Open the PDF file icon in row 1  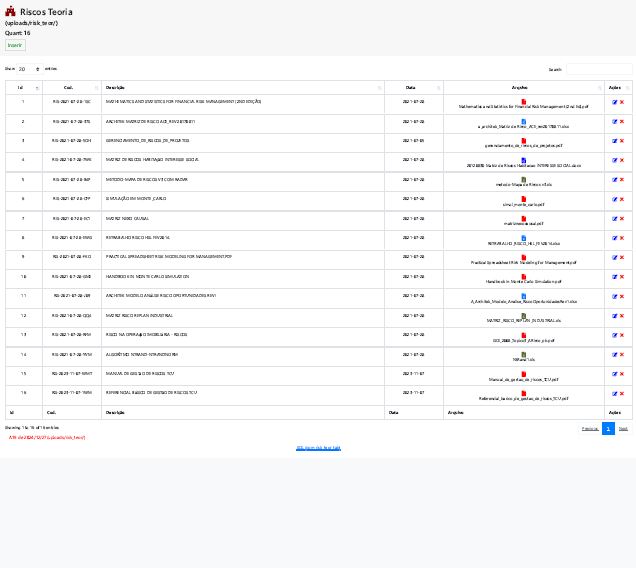click(524, 100)
